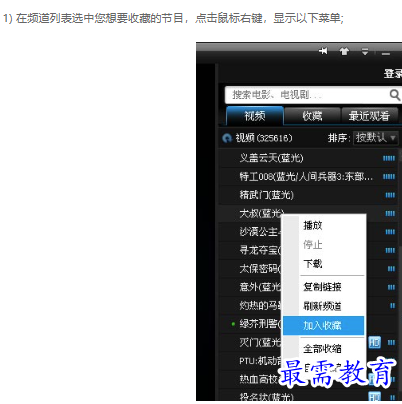Screen dimensions: 402x404
Task: Choose 加入收藏 from context menu
Action: coord(323,325)
